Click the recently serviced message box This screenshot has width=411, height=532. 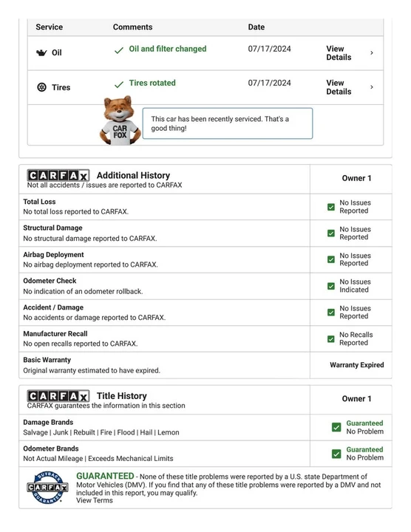point(228,123)
